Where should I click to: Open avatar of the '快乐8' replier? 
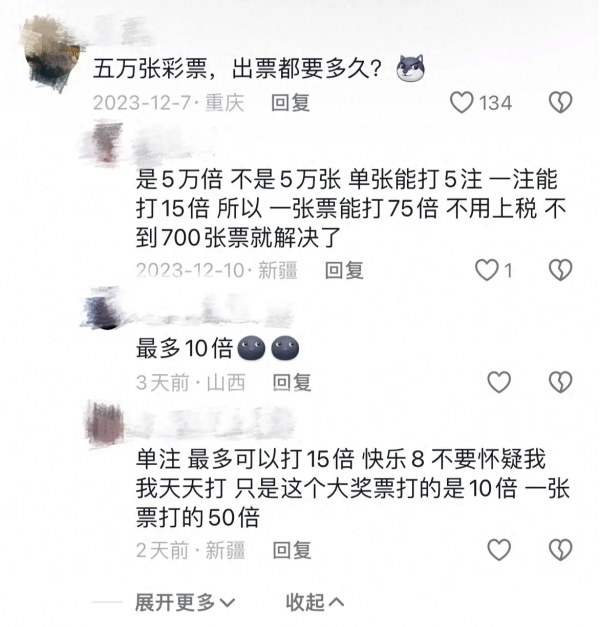[x=105, y=425]
